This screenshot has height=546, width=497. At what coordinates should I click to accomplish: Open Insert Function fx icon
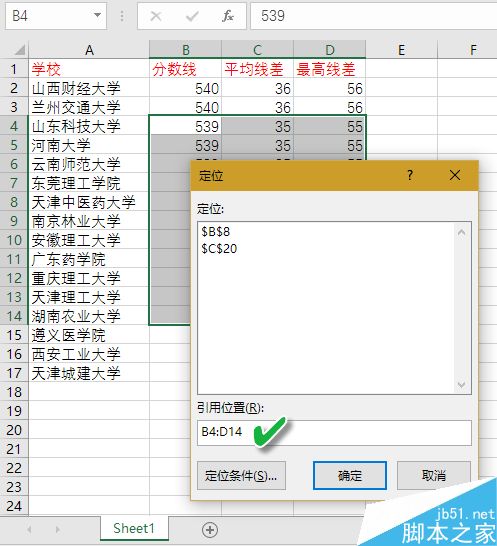[228, 16]
